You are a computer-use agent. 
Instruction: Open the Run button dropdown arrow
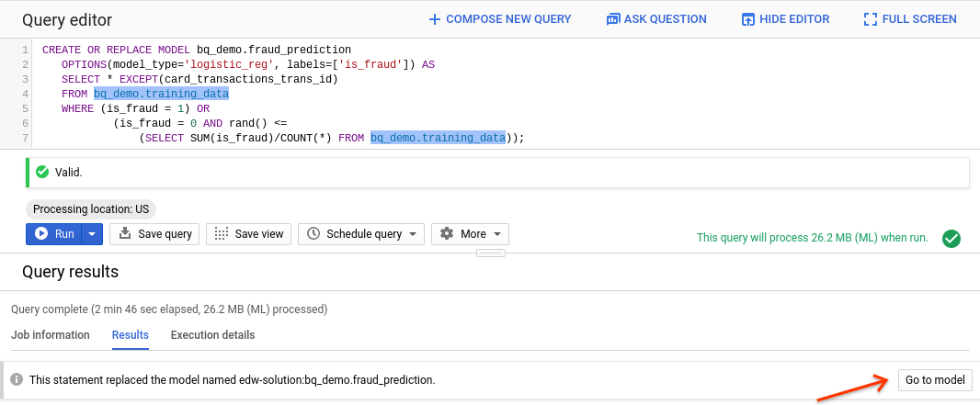[91, 234]
